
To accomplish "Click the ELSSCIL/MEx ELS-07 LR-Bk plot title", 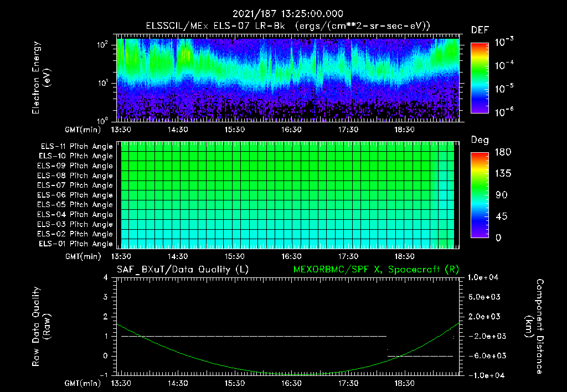I will 215,26.
